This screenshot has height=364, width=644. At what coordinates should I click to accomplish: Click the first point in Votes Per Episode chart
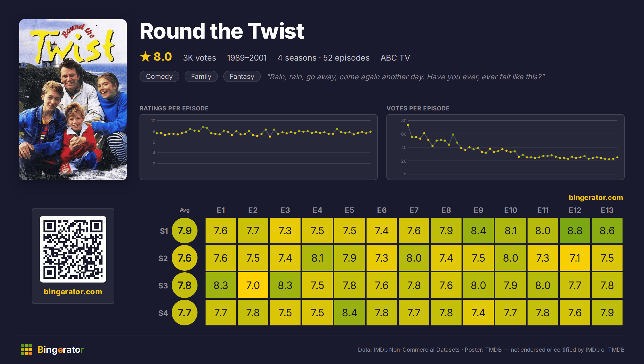(408, 125)
